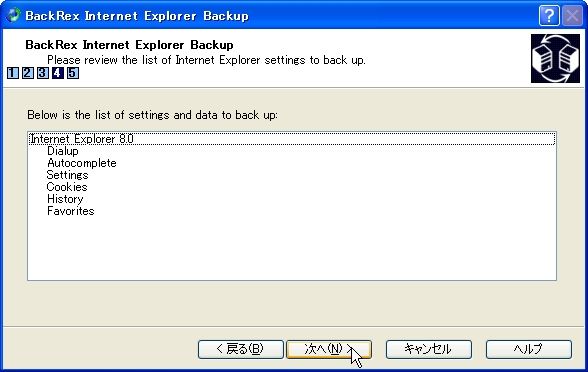This screenshot has height=372, width=588.
Task: Close the BackRex backup wizard window
Action: [x=572, y=16]
